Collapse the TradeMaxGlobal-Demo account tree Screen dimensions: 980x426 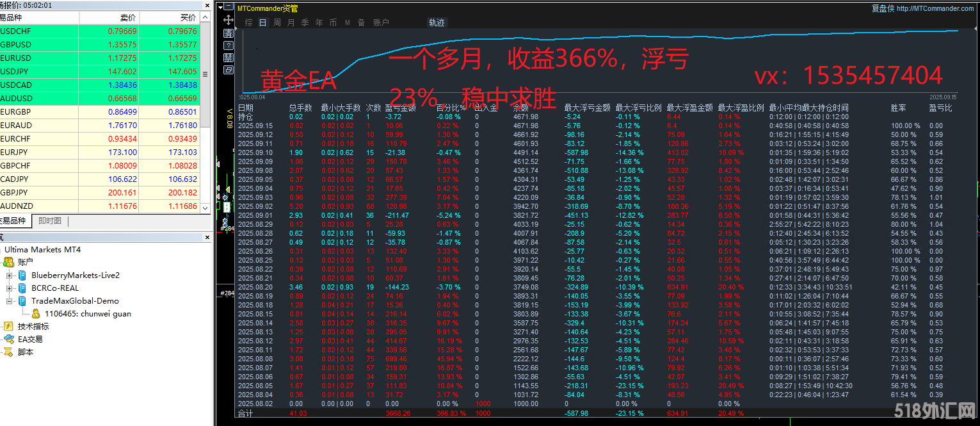tap(8, 301)
